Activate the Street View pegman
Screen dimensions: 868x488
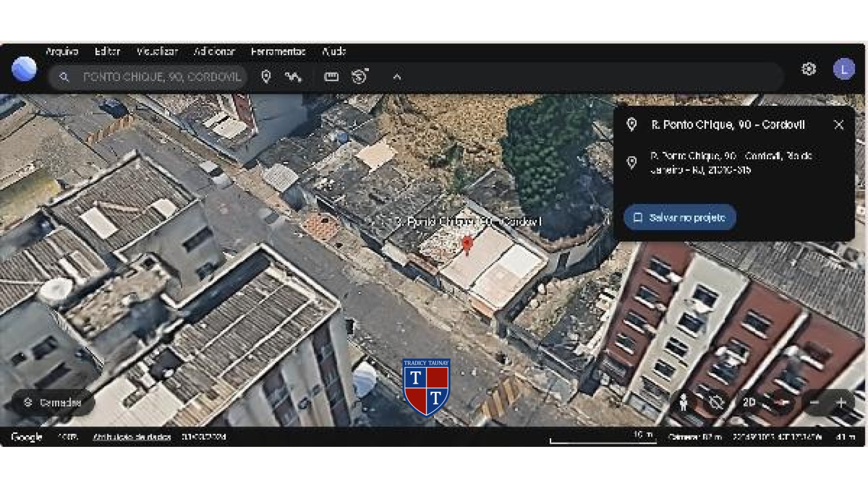(684, 402)
